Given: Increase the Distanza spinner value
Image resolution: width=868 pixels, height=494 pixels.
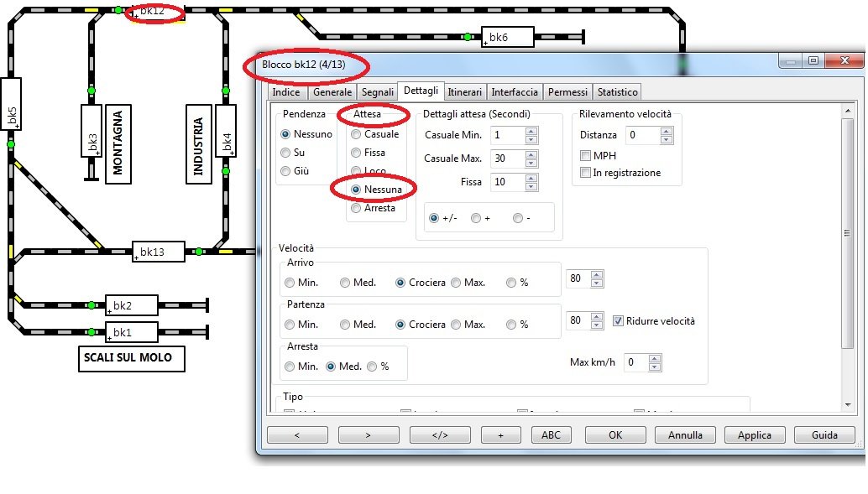Looking at the screenshot, I should [x=666, y=131].
